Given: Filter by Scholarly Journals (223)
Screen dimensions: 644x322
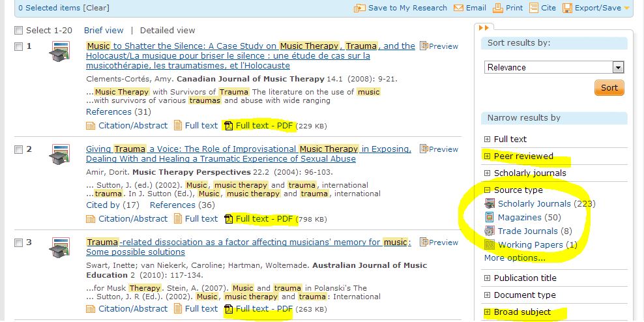Looking at the screenshot, I should click(x=546, y=204).
